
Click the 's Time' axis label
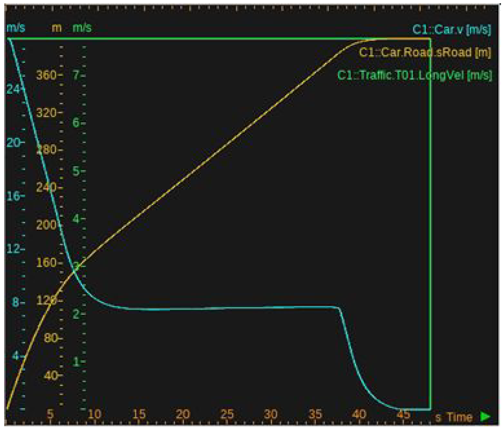point(454,417)
